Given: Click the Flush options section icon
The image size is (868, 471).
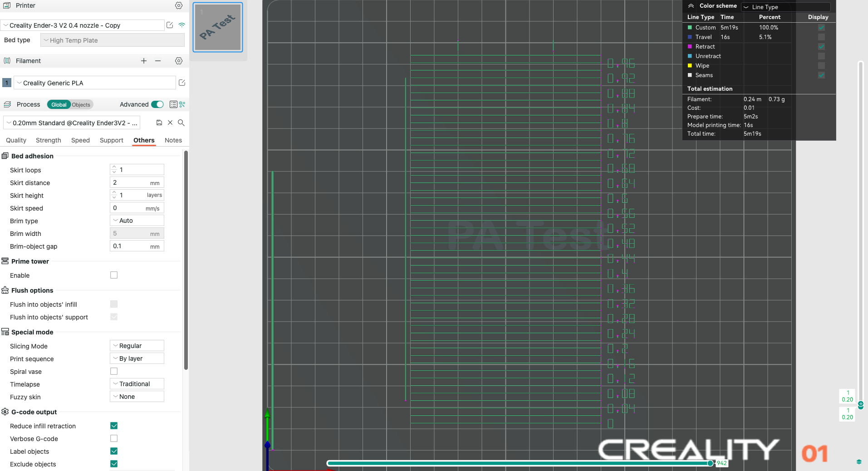Looking at the screenshot, I should 5,290.
